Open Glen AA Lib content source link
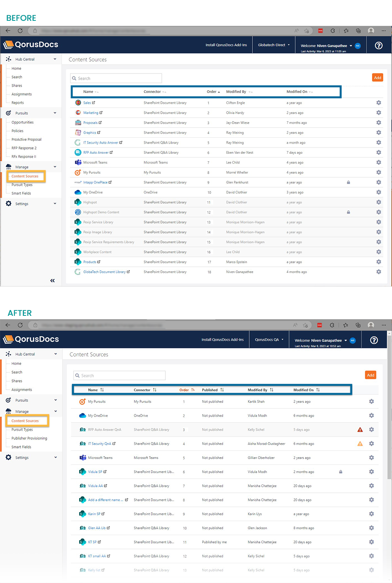This screenshot has width=392, height=583. 97,528
